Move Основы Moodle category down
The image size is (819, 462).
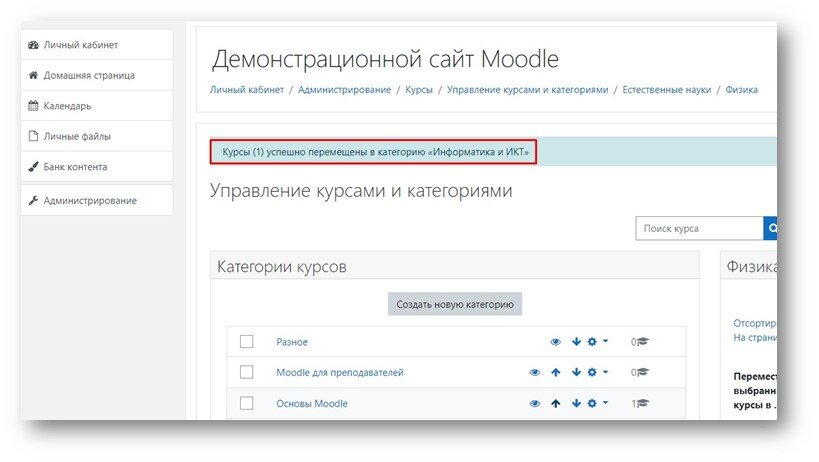(576, 403)
